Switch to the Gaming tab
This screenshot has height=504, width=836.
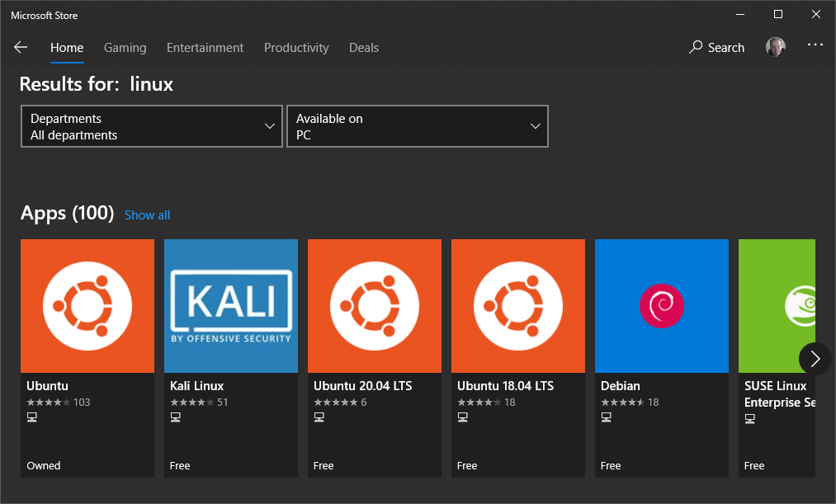pos(125,48)
